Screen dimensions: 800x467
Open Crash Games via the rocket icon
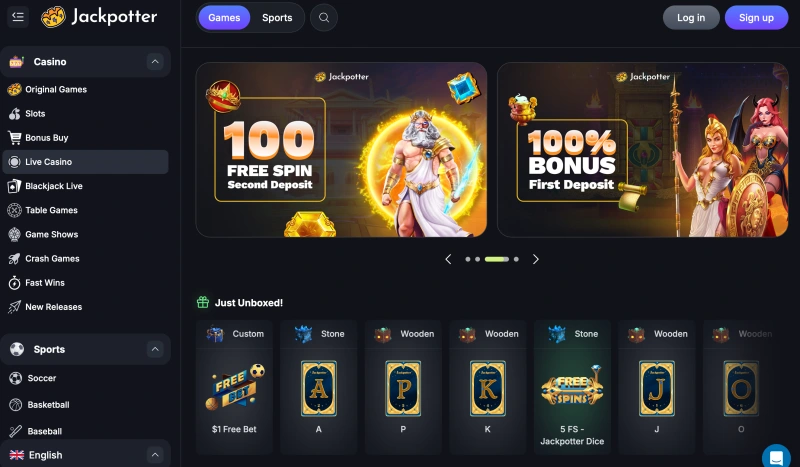14,259
